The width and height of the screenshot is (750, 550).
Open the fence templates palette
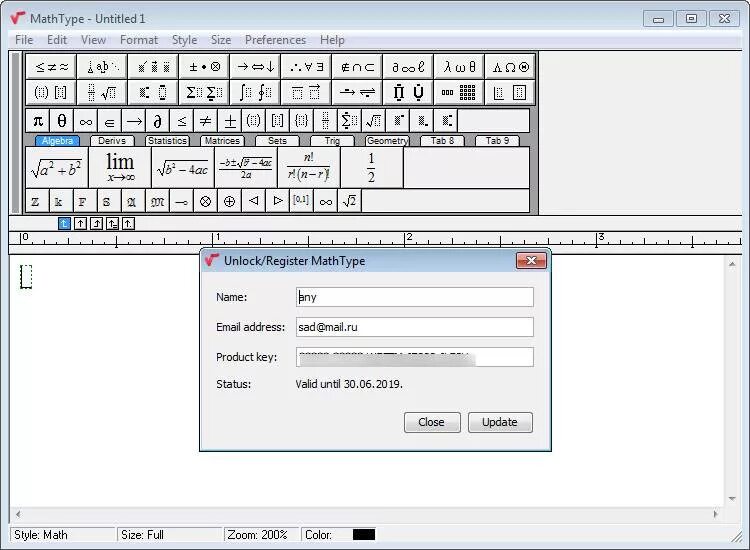click(x=51, y=92)
